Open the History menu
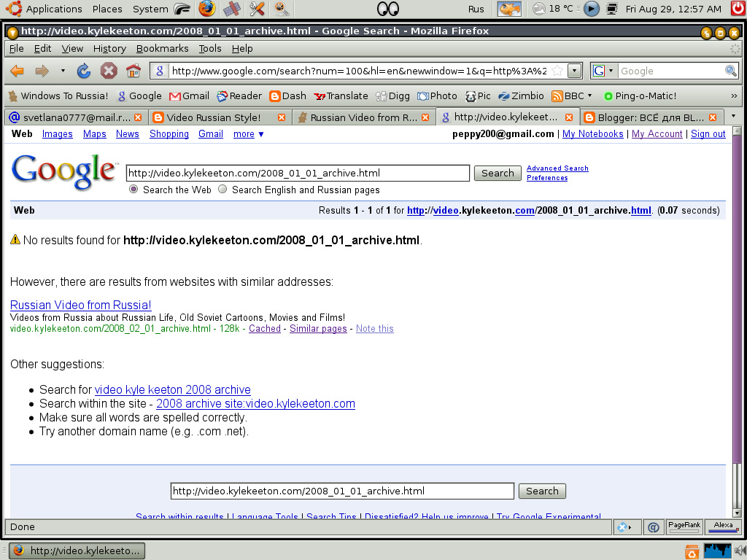747x560 pixels. pos(109,49)
